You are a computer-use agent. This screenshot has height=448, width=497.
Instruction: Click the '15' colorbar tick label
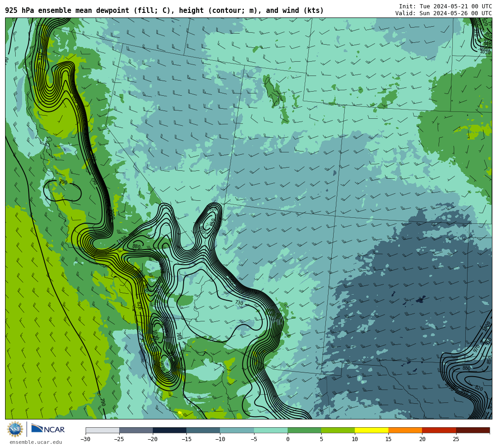coord(388,439)
